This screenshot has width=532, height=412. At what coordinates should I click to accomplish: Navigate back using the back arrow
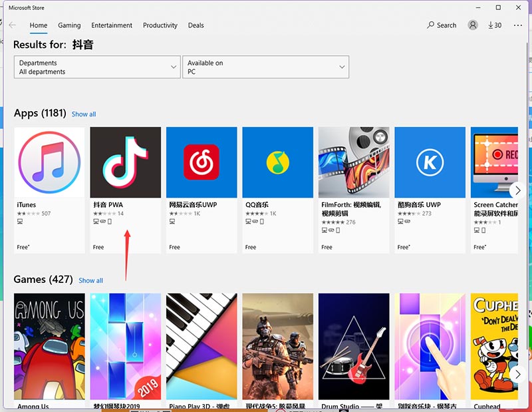point(13,25)
